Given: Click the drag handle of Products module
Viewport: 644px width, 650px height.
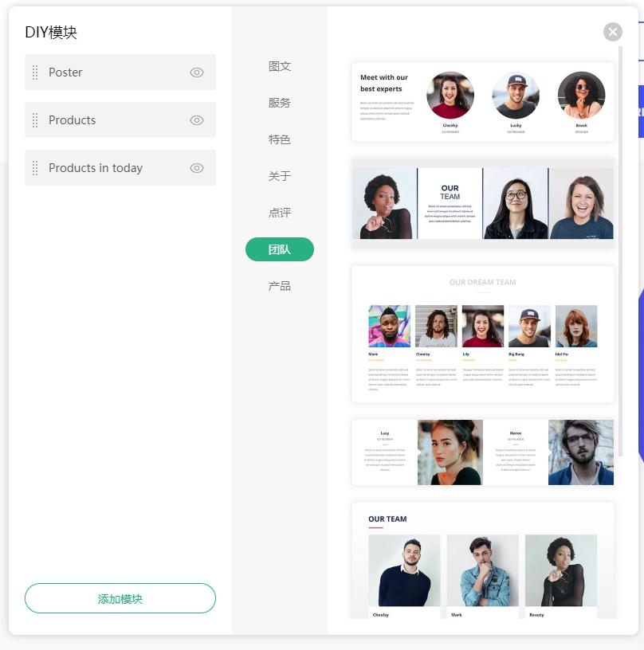Looking at the screenshot, I should [35, 120].
